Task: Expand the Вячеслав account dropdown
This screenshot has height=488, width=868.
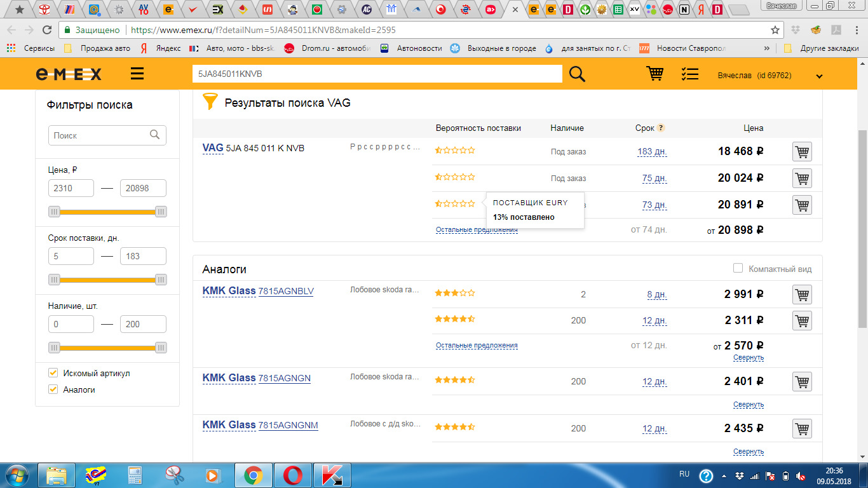Action: point(819,76)
